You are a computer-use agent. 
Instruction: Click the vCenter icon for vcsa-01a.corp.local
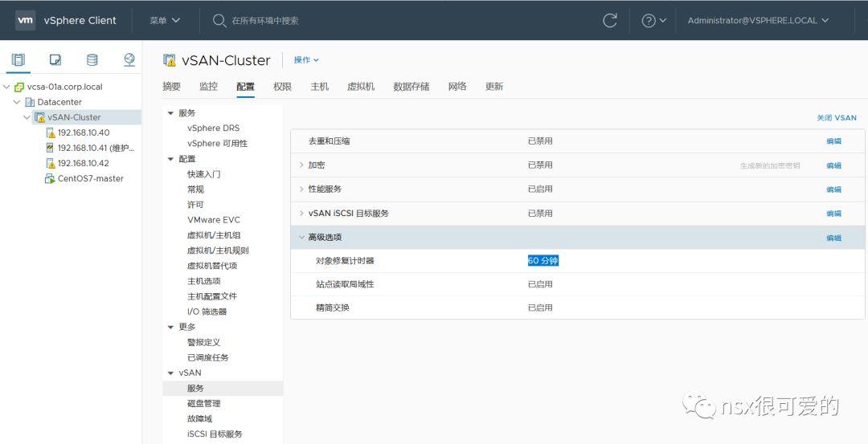19,87
